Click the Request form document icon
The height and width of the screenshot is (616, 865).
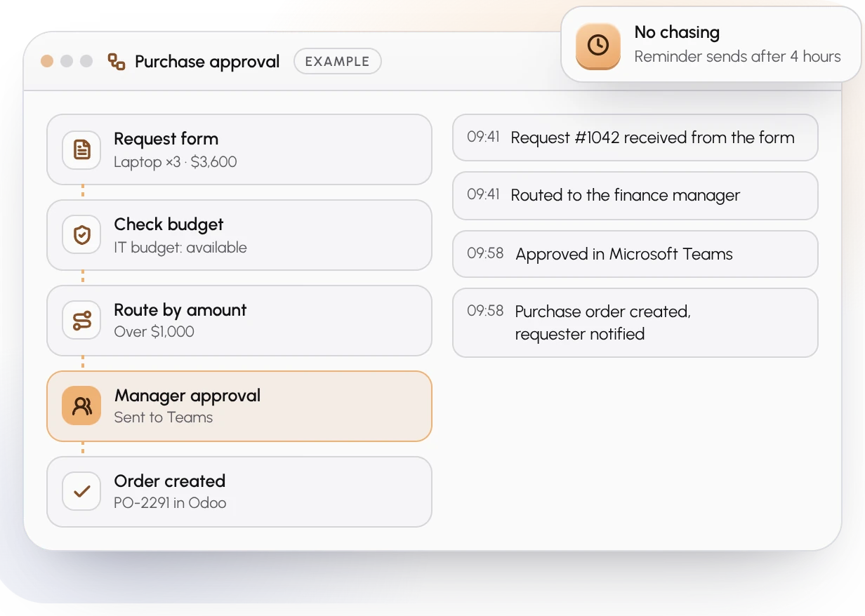point(82,149)
